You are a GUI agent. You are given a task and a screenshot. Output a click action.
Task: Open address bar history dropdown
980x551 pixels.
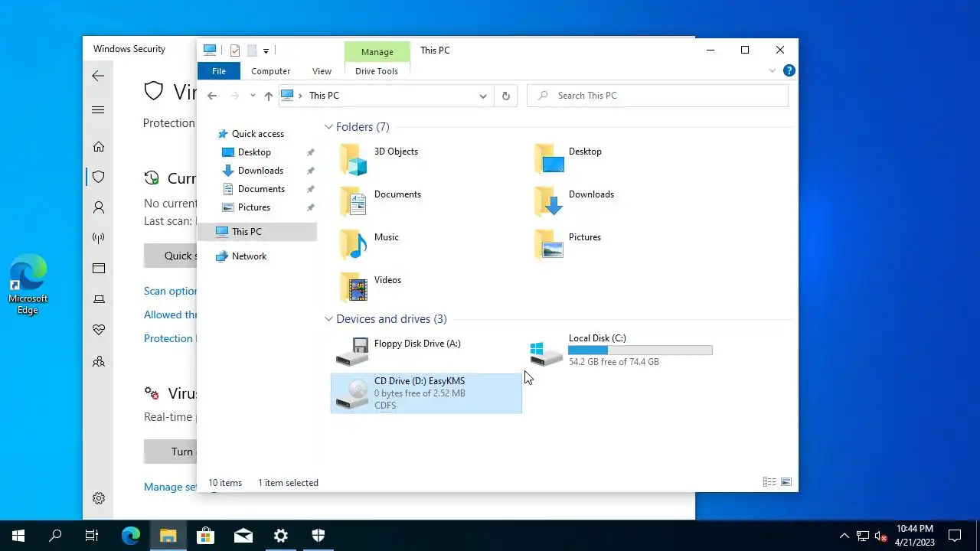pyautogui.click(x=483, y=96)
